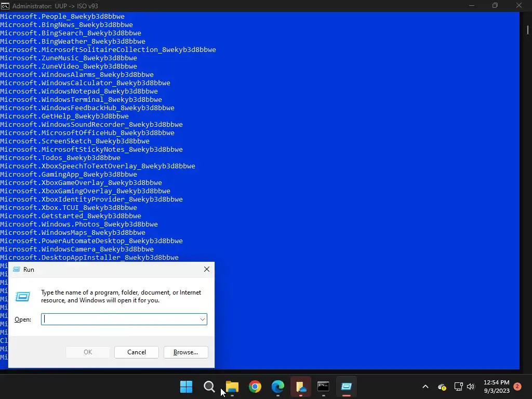Click the Microsoft.People_8wekyb3d8bbwe line

point(62,16)
